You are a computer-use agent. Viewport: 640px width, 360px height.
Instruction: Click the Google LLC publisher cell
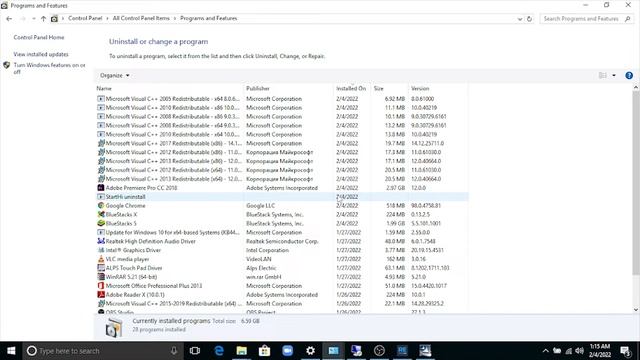tap(260, 206)
